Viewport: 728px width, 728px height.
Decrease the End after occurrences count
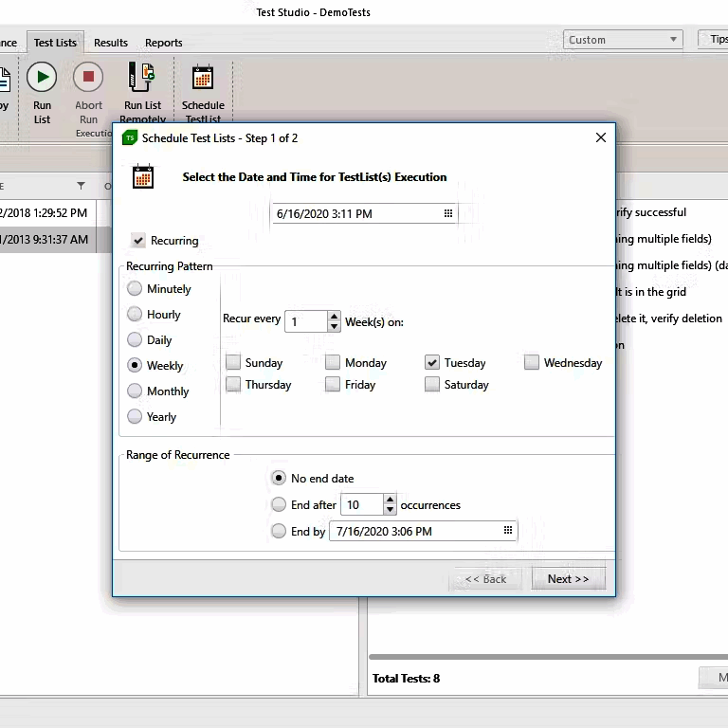coord(390,510)
